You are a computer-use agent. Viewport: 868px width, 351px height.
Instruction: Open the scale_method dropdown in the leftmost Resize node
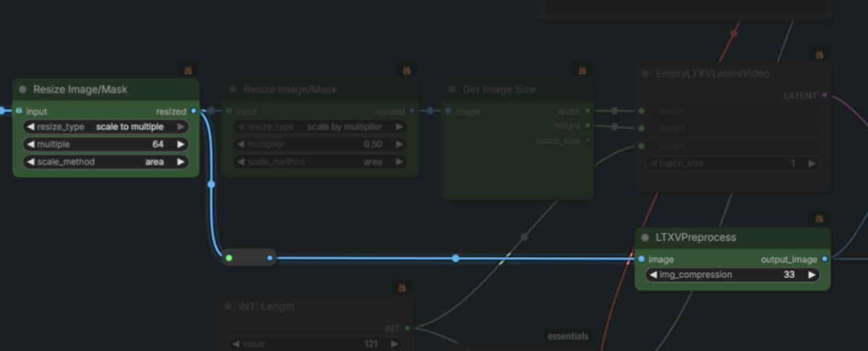pos(106,162)
